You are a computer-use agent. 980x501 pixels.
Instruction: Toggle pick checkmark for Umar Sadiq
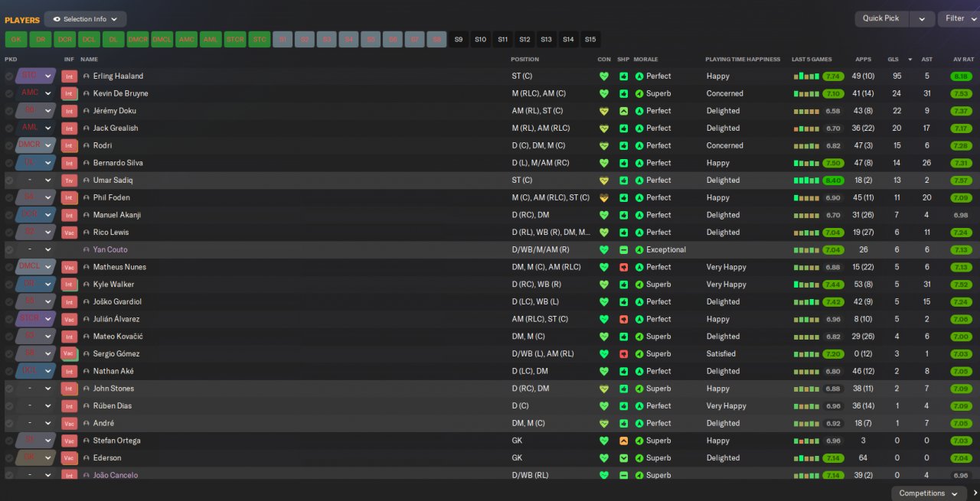tap(9, 181)
